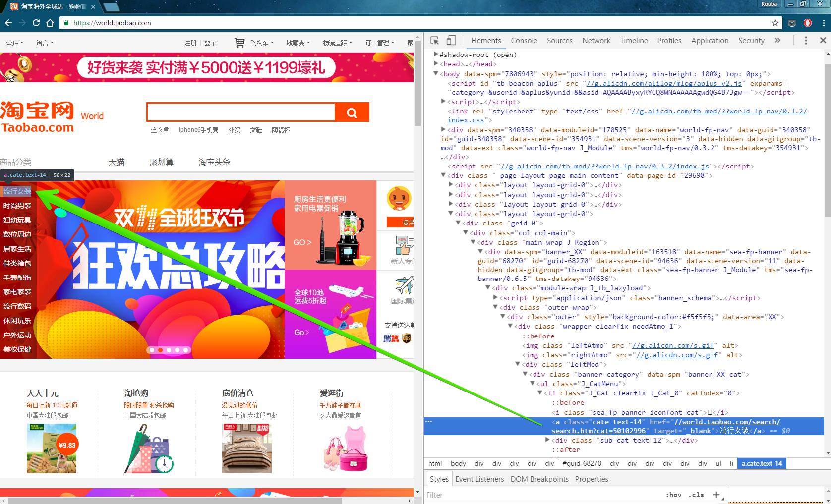Expand the head element node
The image size is (831, 504).
[436, 64]
